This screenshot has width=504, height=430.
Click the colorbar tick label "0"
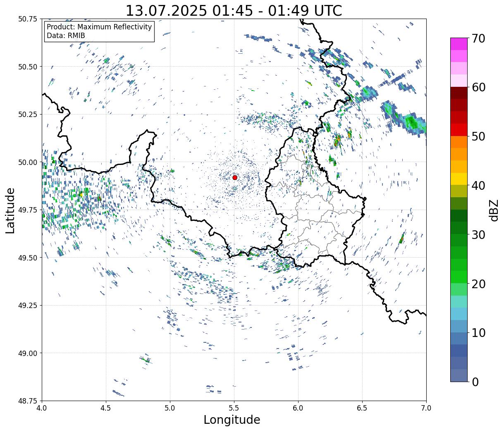click(x=475, y=382)
